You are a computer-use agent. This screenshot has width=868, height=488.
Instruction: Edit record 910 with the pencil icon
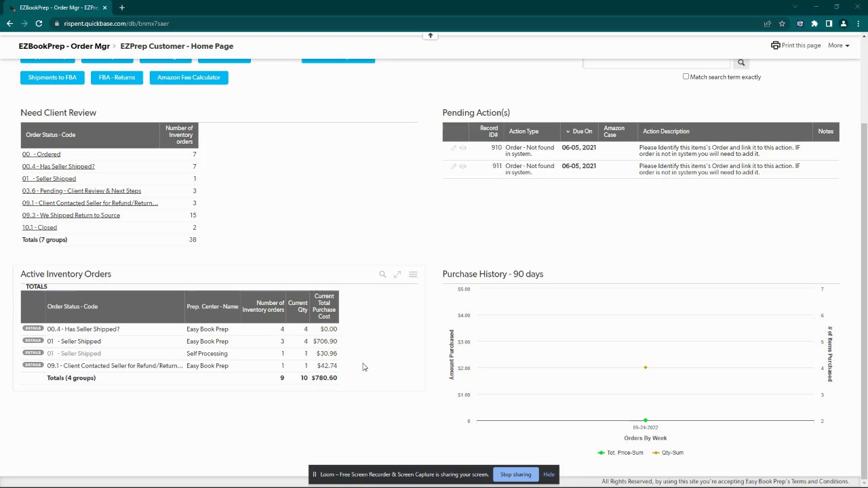click(454, 148)
